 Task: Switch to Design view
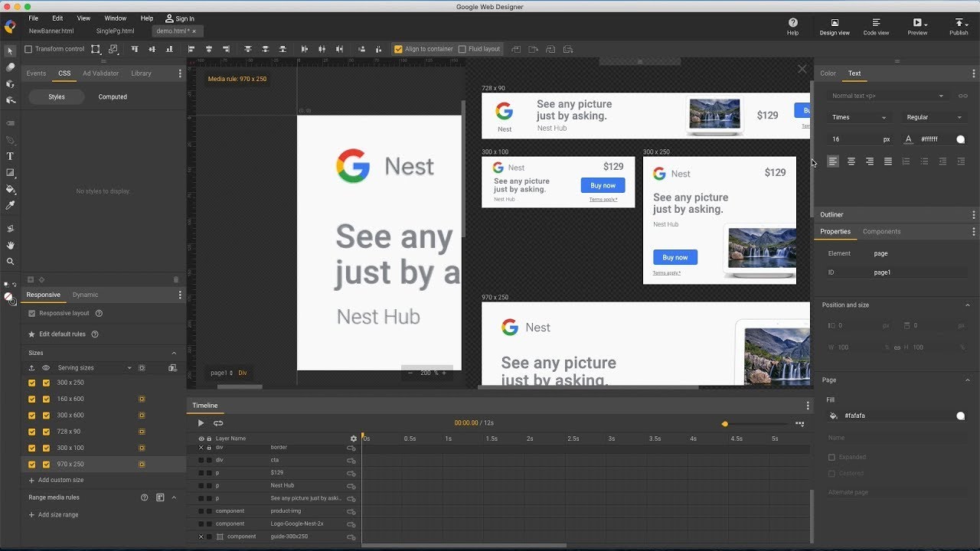point(835,27)
